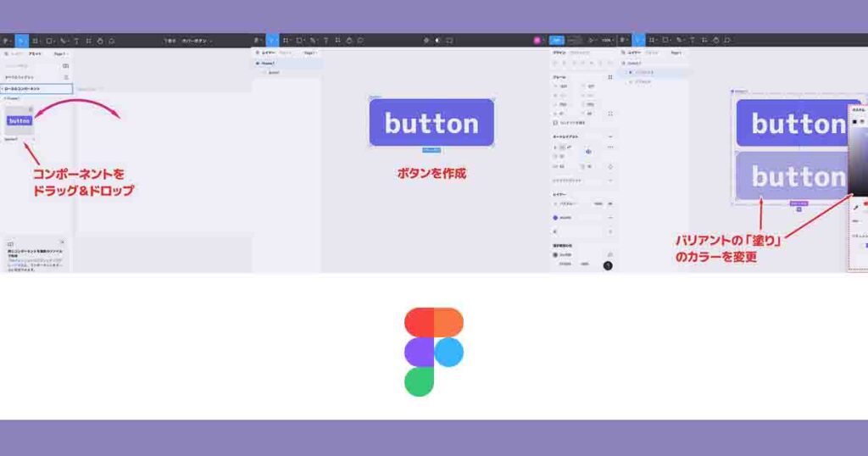Image resolution: width=868 pixels, height=456 pixels.
Task: Click the pink user avatar in toolbar
Action: [537, 41]
